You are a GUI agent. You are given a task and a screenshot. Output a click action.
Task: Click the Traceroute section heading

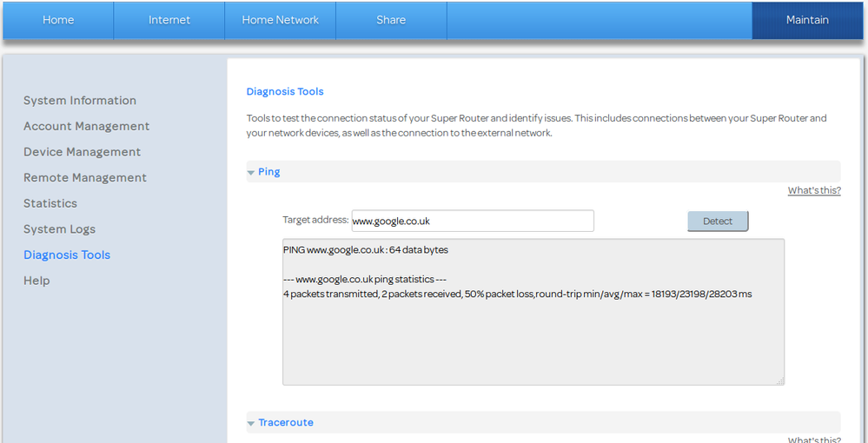coord(286,422)
